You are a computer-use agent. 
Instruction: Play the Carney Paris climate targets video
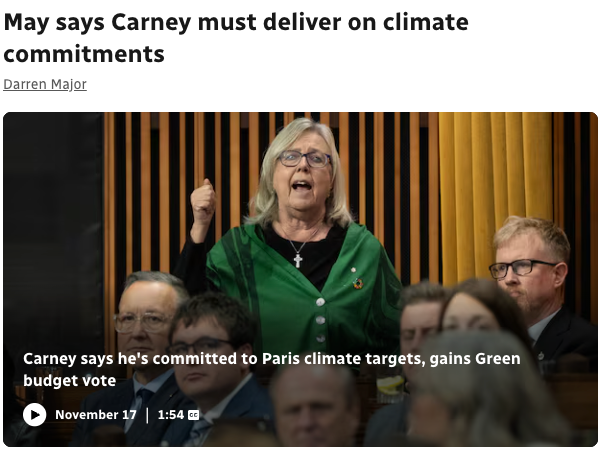point(34,415)
